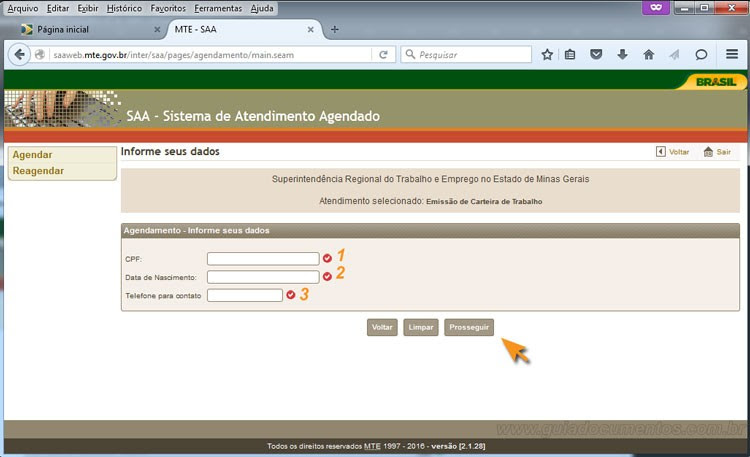Click the Sair exit icon
The image size is (750, 457).
point(708,152)
